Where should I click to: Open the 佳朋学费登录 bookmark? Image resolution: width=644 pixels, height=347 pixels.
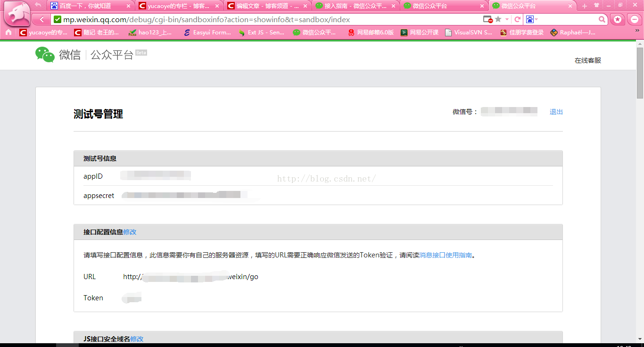coord(522,33)
